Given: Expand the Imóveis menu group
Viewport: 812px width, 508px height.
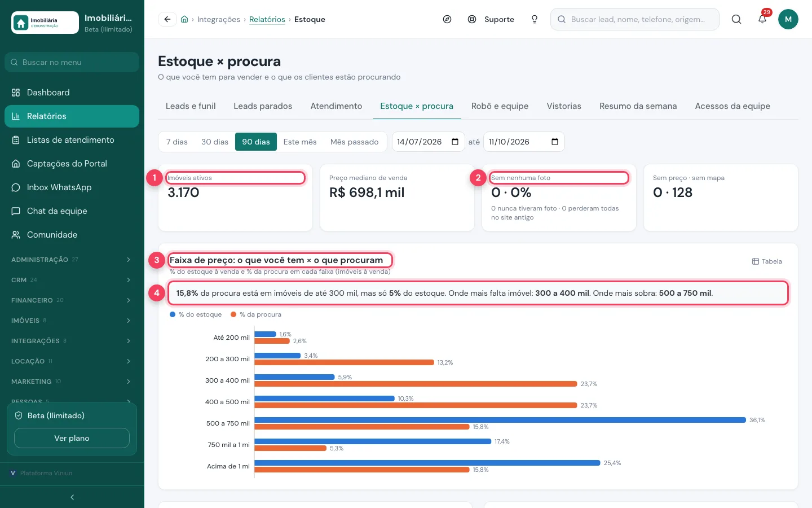Looking at the screenshot, I should point(72,321).
